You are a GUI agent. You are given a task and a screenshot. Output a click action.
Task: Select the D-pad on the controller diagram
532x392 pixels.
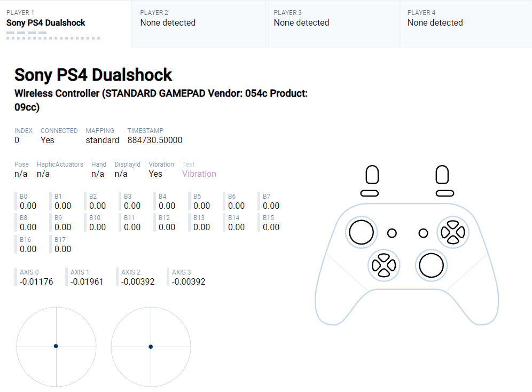pos(384,264)
